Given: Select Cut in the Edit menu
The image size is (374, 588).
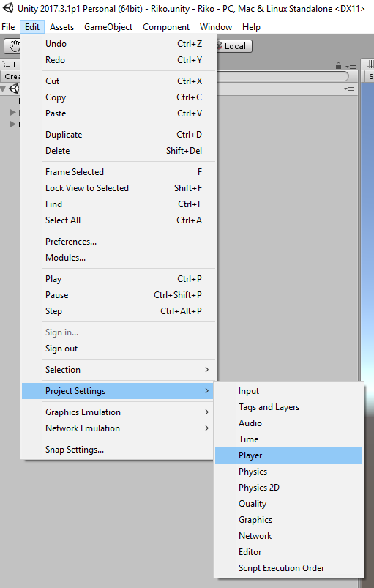Looking at the screenshot, I should 119,81.
